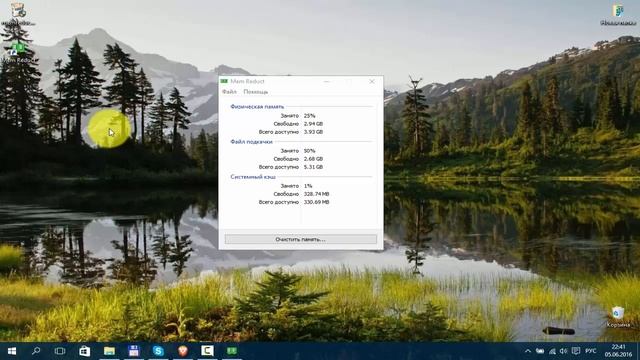Select the Корзина recycle bin icon
This screenshot has width=640, height=360.
618,317
